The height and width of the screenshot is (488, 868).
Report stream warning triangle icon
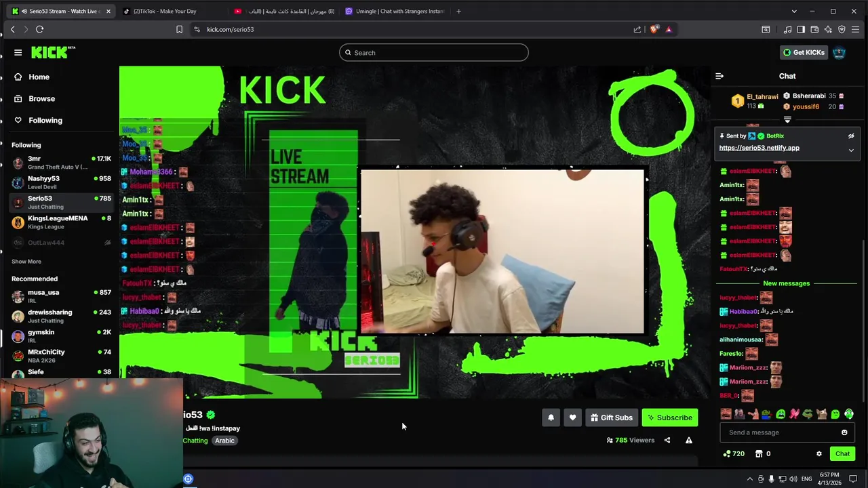click(x=689, y=441)
